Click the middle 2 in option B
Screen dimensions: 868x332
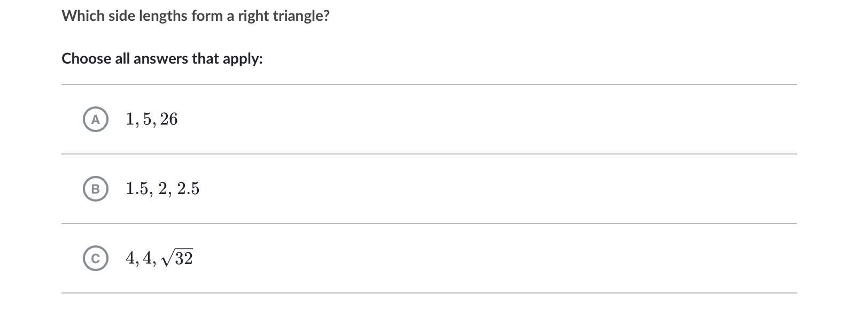[162, 189]
